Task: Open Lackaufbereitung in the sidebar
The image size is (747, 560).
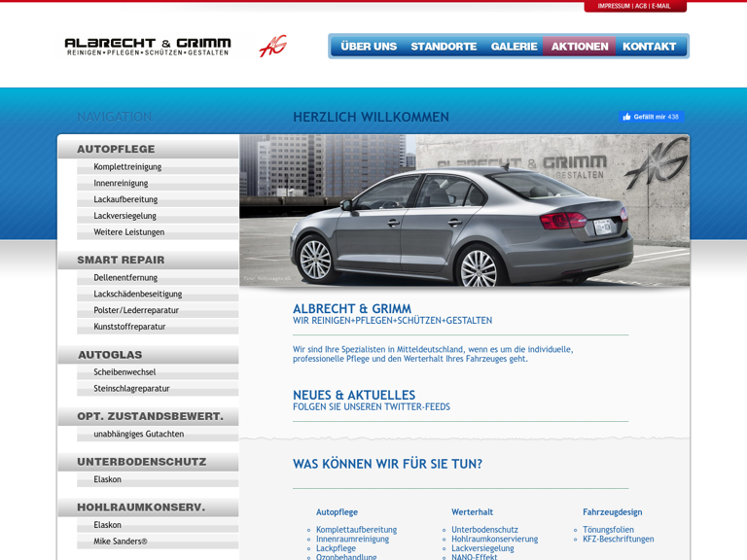Action: [125, 199]
